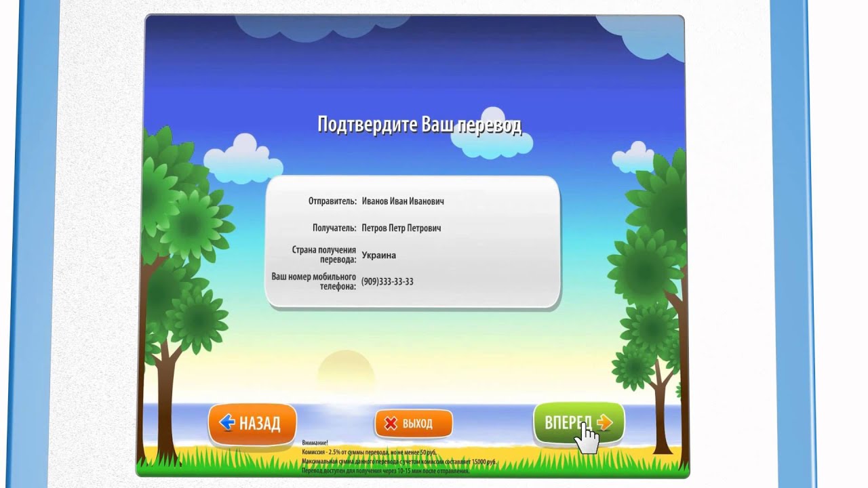Click the "Комиссия - 2.5%" fee line

point(369,451)
